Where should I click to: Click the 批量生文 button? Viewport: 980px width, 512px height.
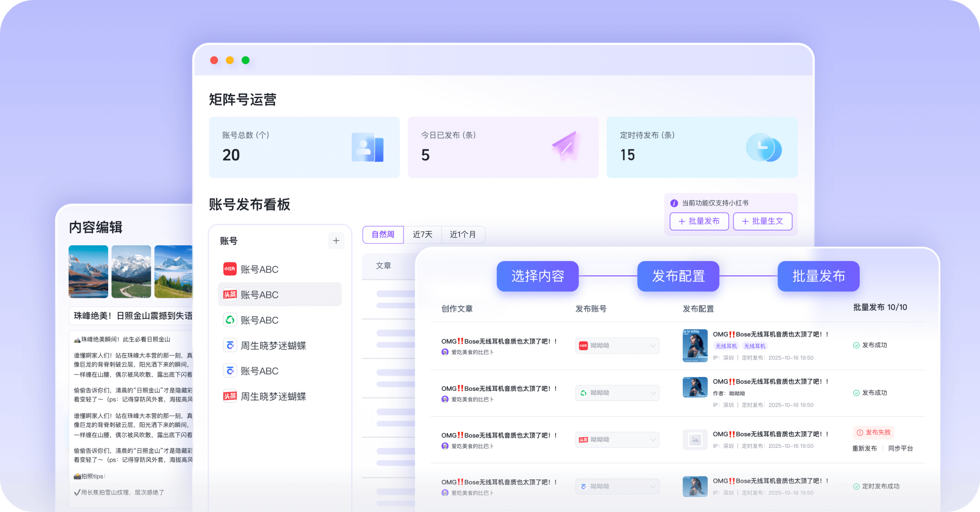pos(762,221)
